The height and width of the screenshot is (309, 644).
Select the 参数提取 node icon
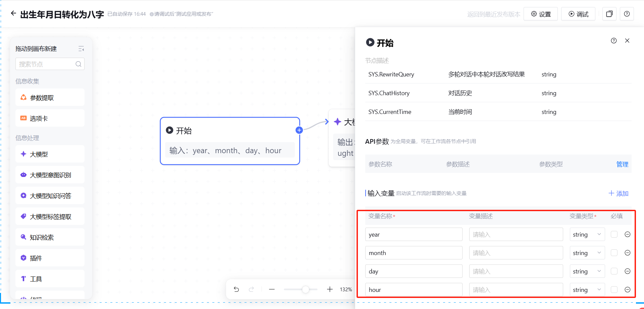23,98
